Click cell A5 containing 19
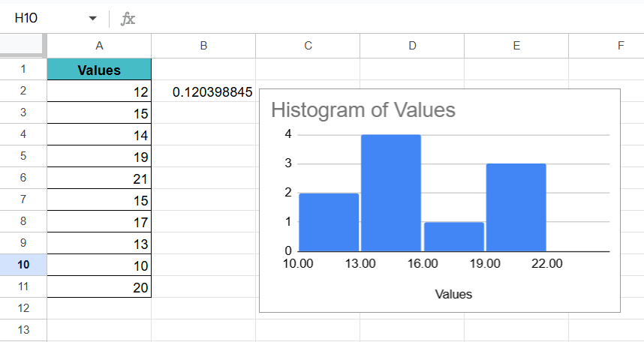The width and height of the screenshot is (644, 342). point(99,156)
